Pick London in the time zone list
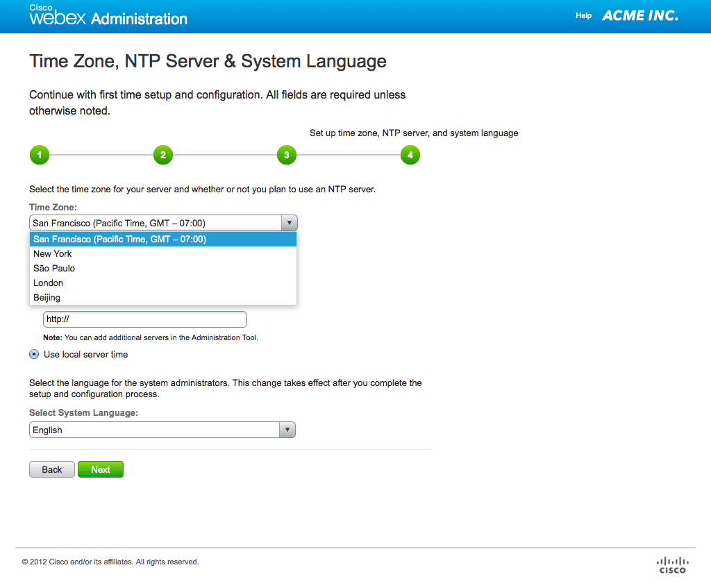 [x=49, y=283]
